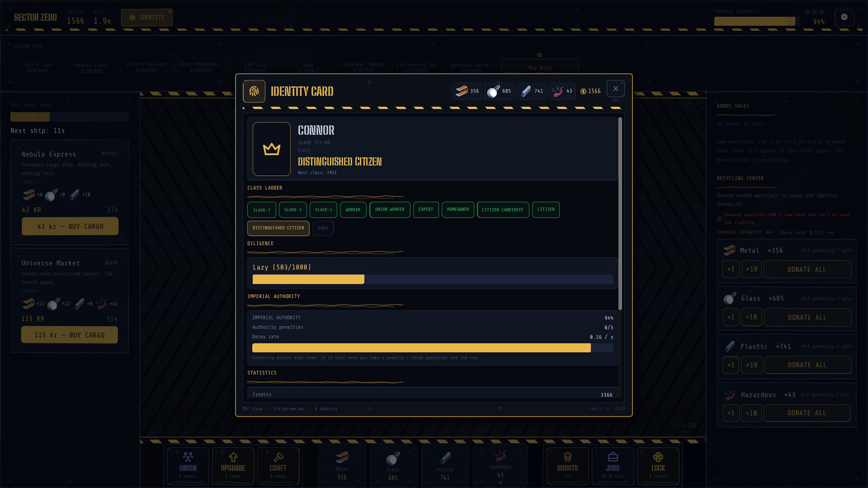Click the hazardous resource counter 43 in dialog header

click(562, 91)
